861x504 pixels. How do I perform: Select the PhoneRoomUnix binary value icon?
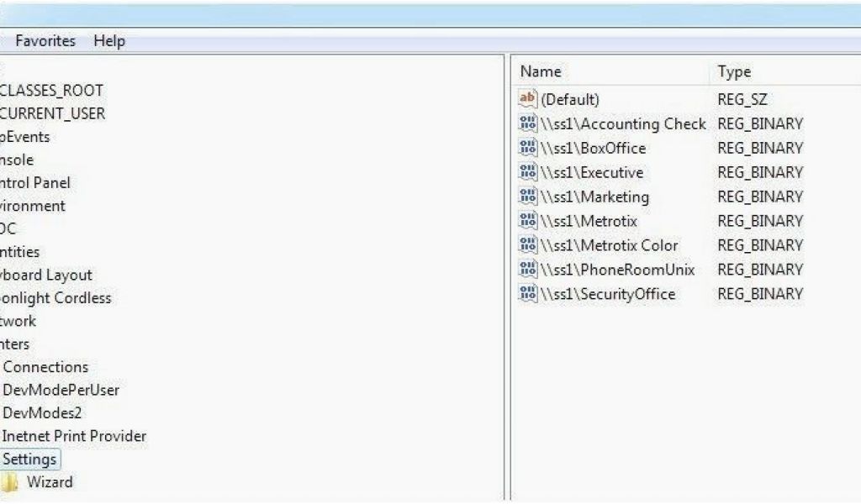click(528, 270)
